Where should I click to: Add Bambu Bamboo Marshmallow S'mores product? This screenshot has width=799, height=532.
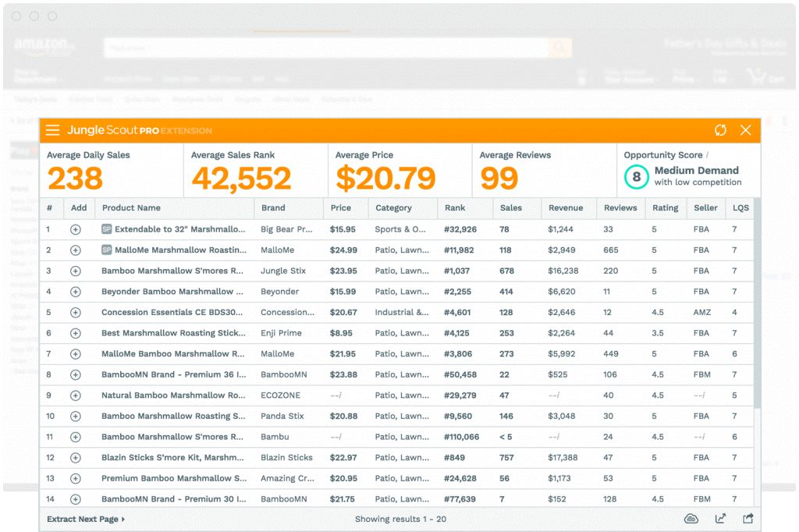click(x=76, y=437)
